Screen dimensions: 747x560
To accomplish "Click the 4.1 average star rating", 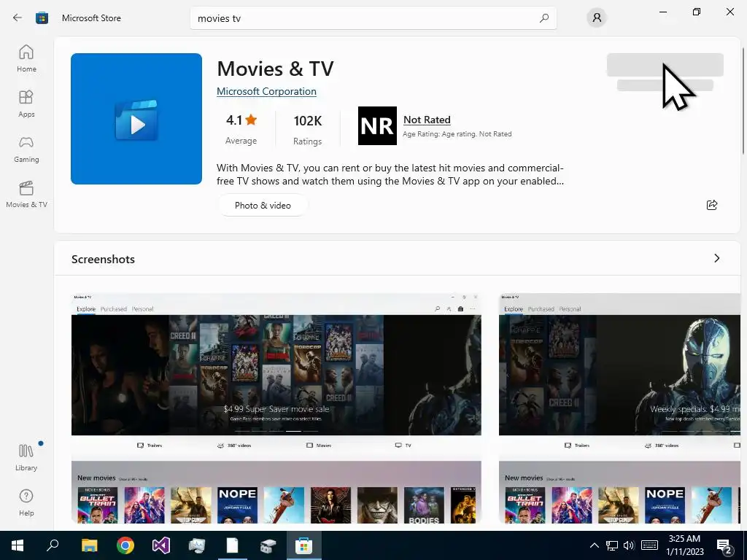I will point(241,120).
